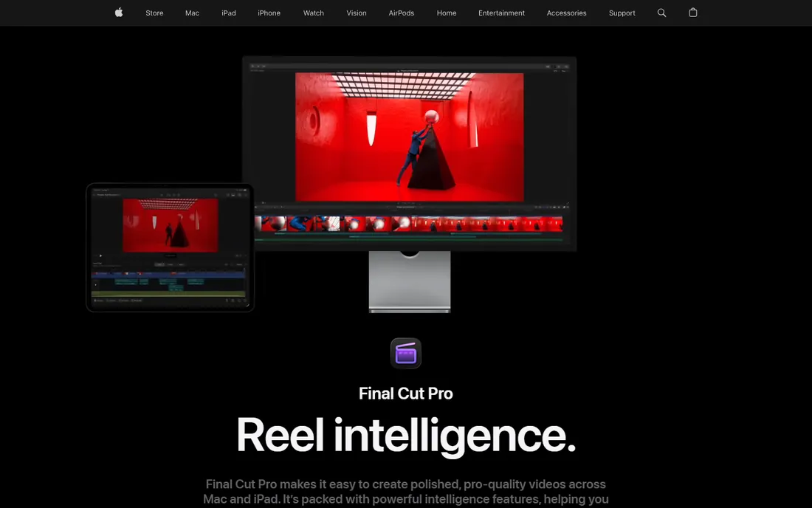This screenshot has height=508, width=812.
Task: Open the iPad menu
Action: point(228,13)
